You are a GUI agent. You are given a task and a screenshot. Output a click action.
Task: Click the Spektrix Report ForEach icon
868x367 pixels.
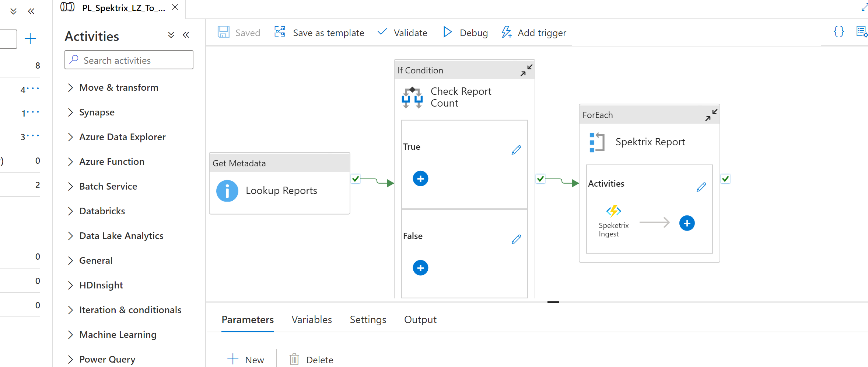597,142
